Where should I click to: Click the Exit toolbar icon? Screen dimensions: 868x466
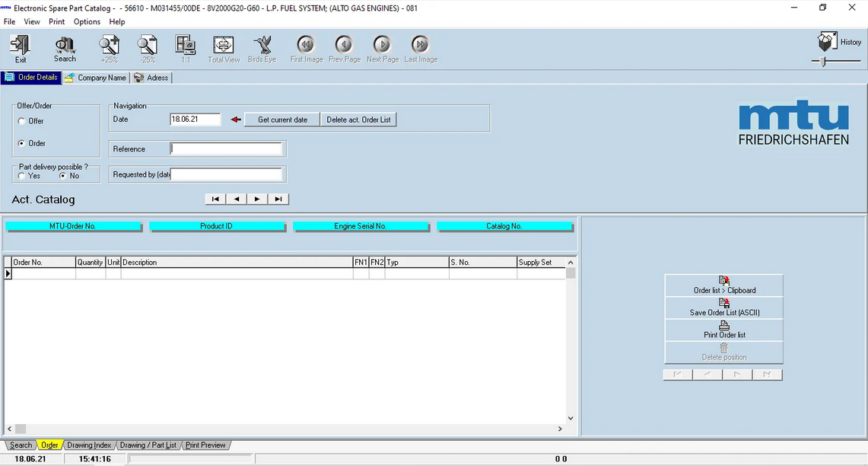point(21,49)
